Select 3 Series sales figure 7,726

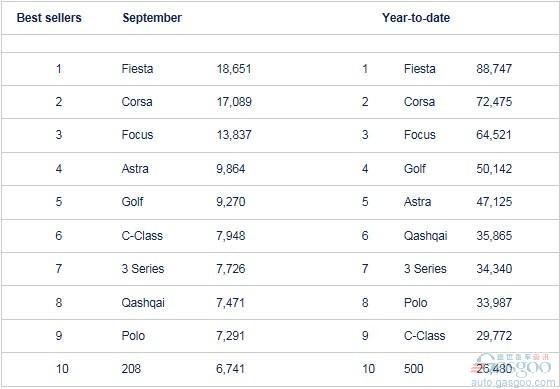pos(230,269)
